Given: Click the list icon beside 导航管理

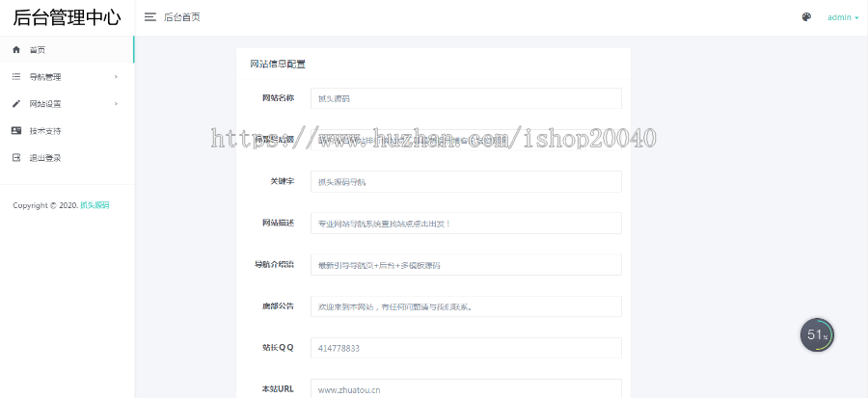Looking at the screenshot, I should coord(16,77).
